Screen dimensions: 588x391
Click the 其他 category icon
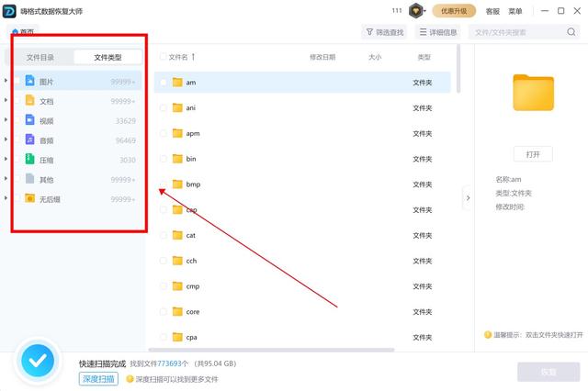29,179
